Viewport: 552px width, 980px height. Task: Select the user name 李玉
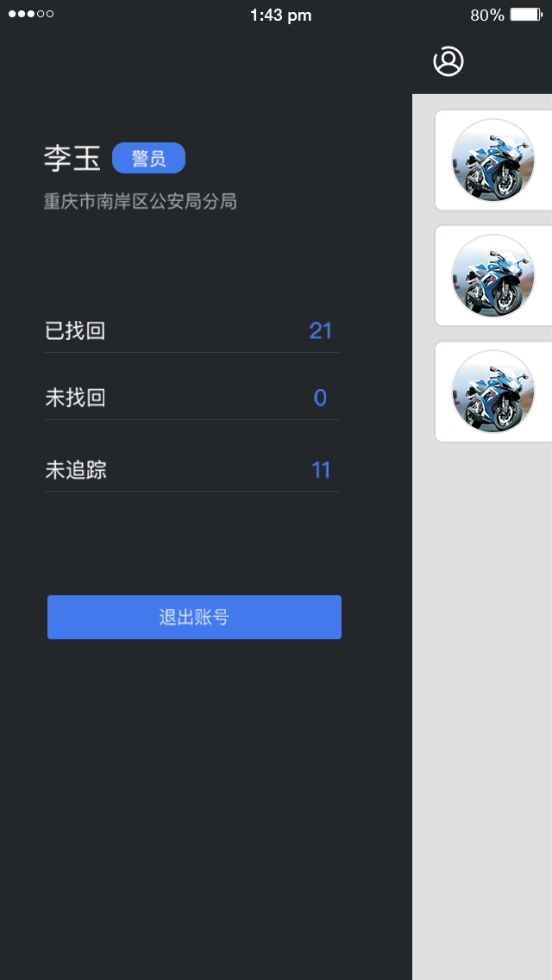click(x=72, y=159)
